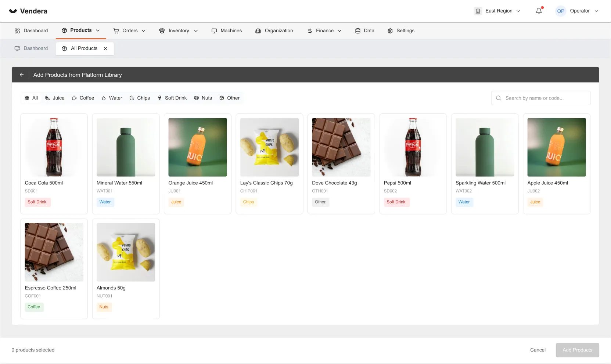The width and height of the screenshot is (611, 364).
Task: Click the East Region building icon
Action: click(478, 11)
